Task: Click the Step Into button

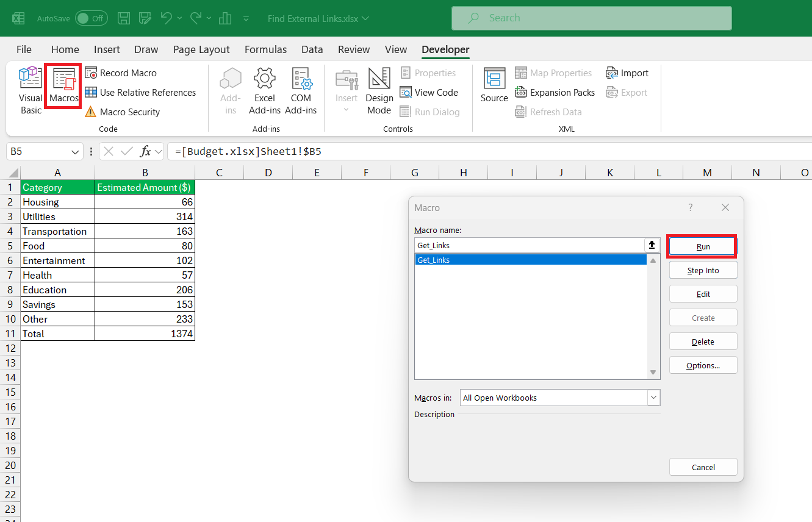Action: click(703, 270)
